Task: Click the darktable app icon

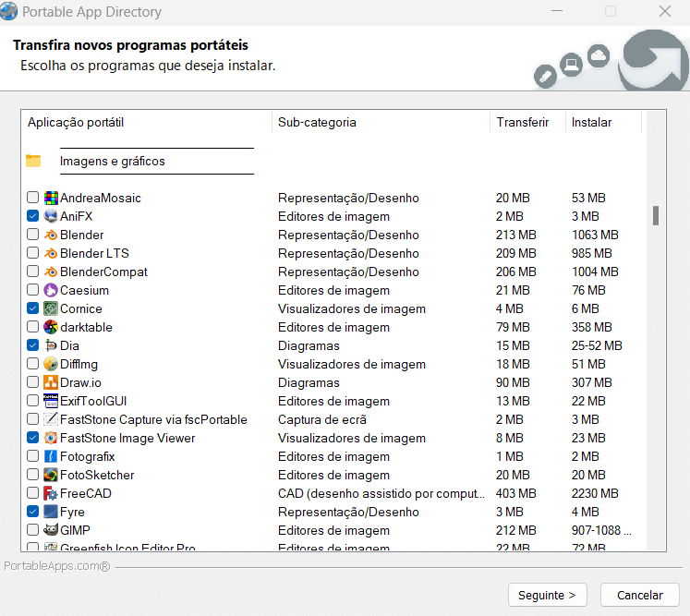Action: coord(51,327)
